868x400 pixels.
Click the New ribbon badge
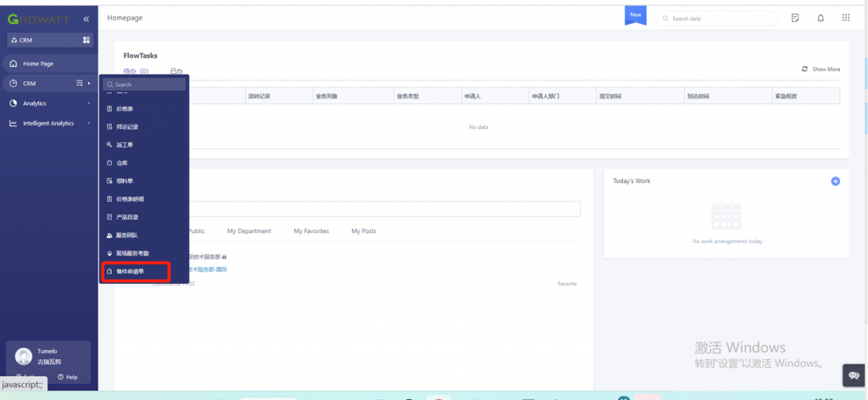pos(636,15)
